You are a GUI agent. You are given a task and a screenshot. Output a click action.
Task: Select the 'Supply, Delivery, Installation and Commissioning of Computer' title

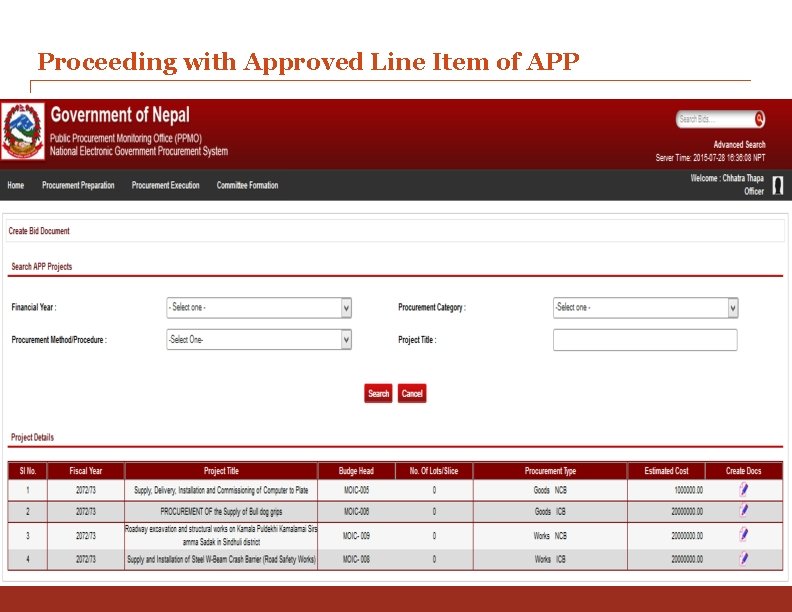tap(221, 490)
